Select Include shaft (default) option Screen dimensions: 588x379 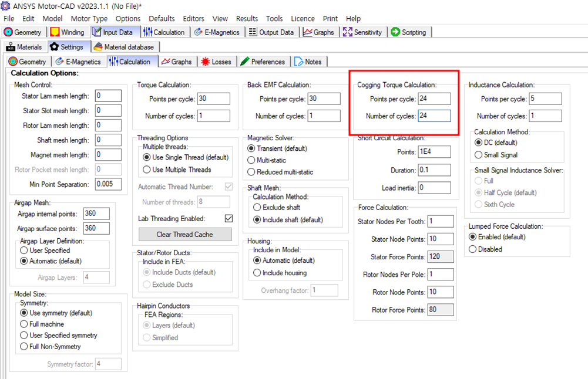tap(257, 220)
